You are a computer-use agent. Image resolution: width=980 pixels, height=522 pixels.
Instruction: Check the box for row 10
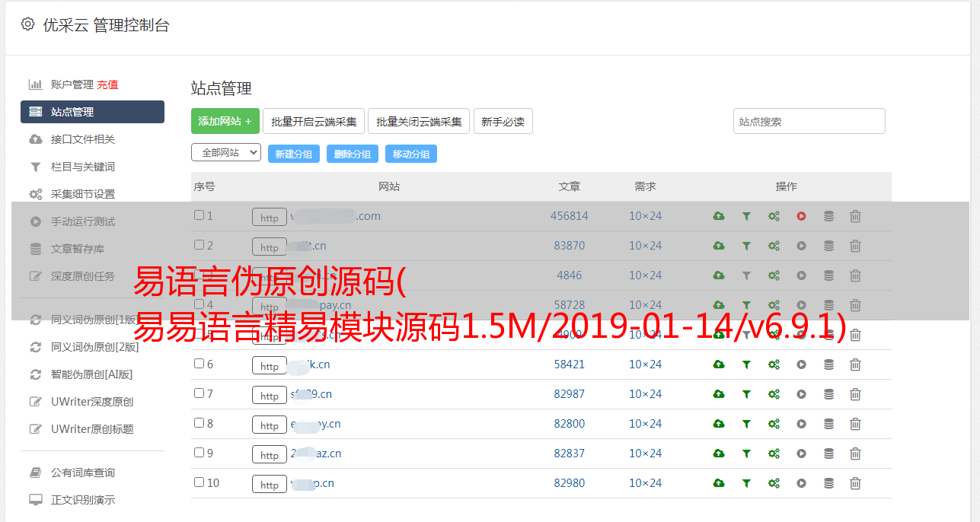[199, 482]
